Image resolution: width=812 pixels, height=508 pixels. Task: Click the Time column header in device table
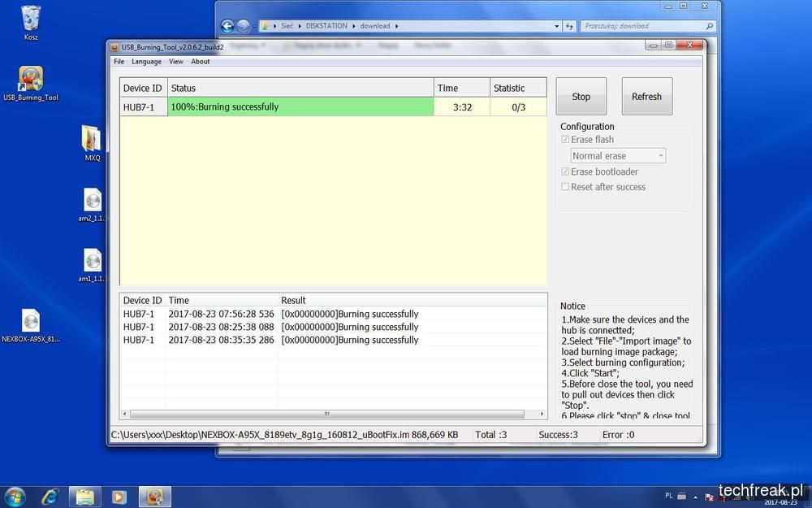[x=462, y=88]
